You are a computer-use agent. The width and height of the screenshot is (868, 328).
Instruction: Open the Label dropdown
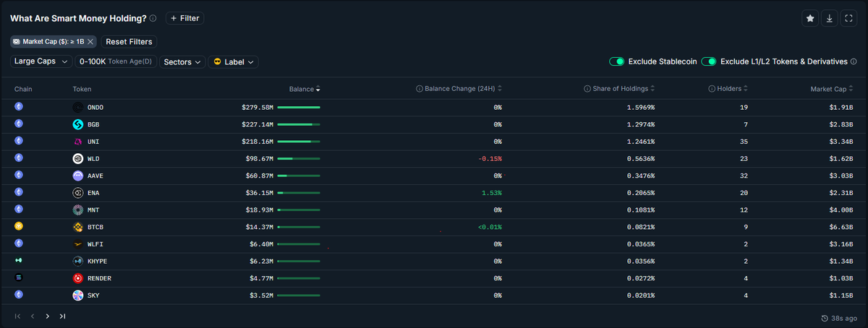pyautogui.click(x=233, y=62)
